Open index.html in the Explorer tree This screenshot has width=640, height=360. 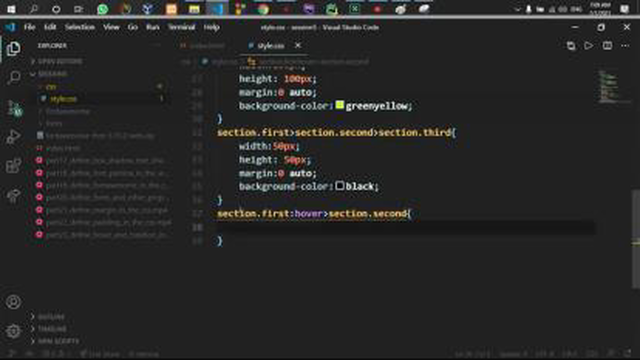click(x=62, y=148)
